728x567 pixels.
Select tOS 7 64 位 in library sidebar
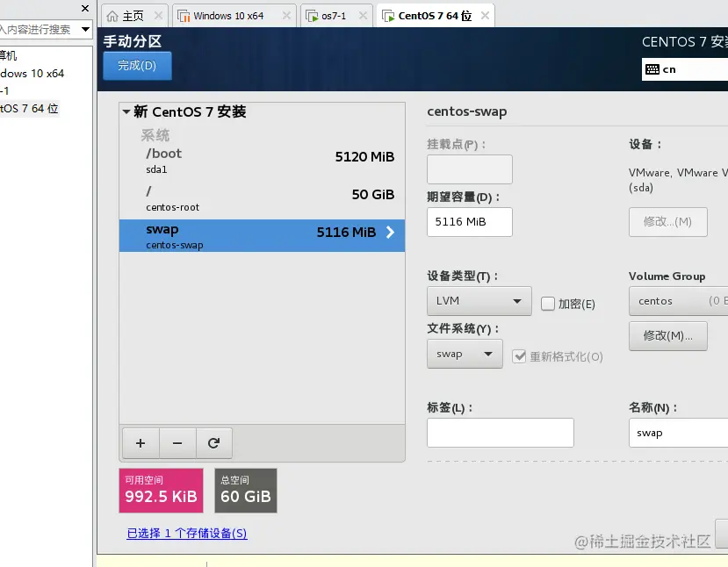tap(29, 109)
